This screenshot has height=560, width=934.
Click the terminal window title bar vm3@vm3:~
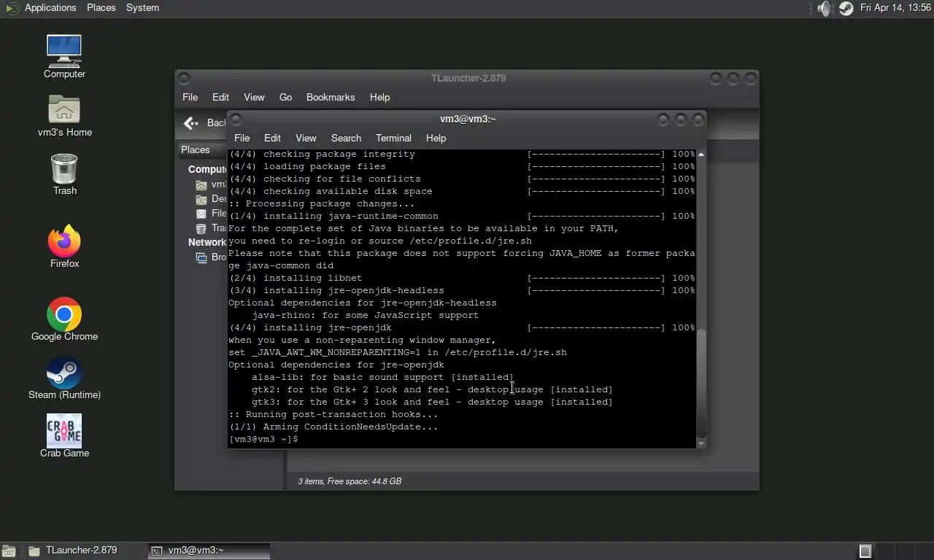468,120
